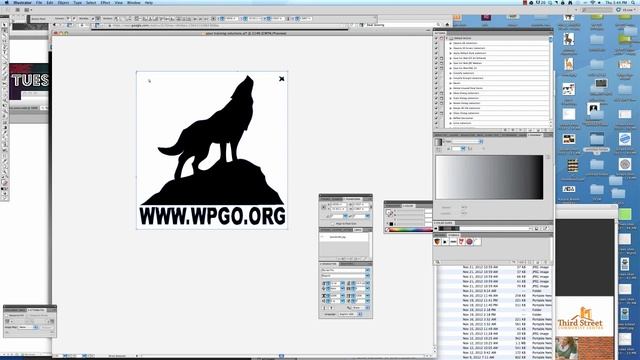Open the Arrange Documents icon in top bar

(x=27, y=10)
